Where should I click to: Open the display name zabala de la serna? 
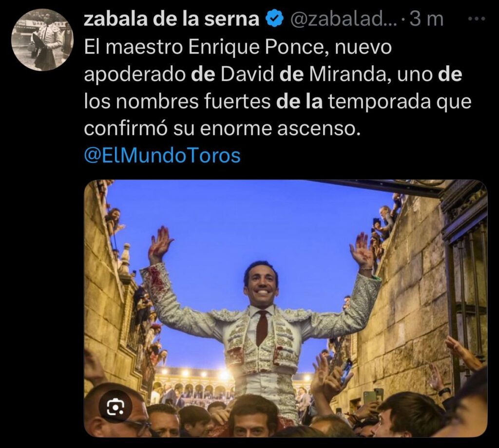pyautogui.click(x=172, y=19)
